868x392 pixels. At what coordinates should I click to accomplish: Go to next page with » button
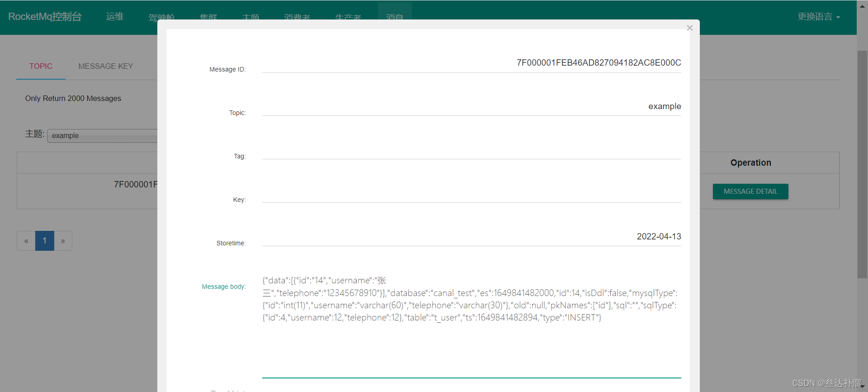[63, 241]
